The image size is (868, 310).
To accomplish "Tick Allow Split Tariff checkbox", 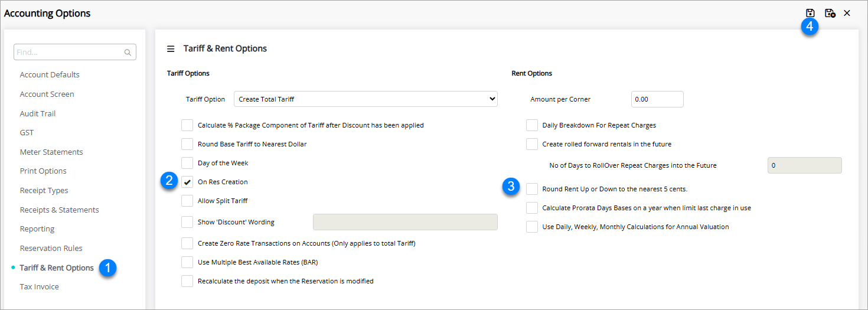I will (x=187, y=201).
